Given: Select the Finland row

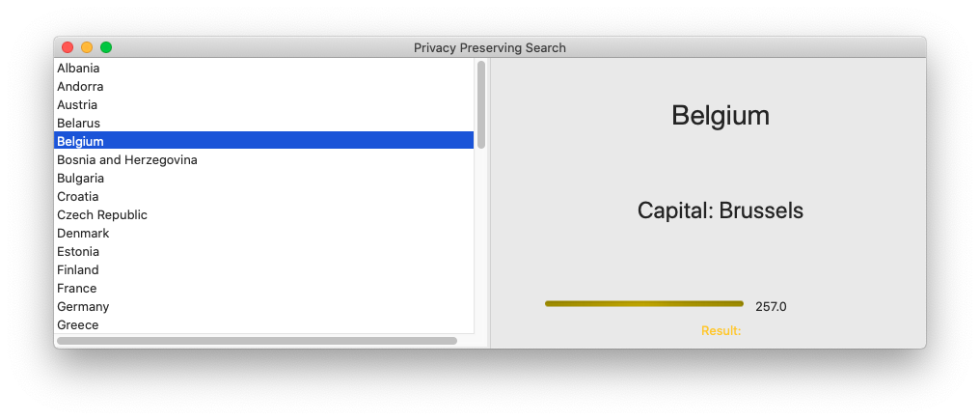Looking at the screenshot, I should pos(78,270).
